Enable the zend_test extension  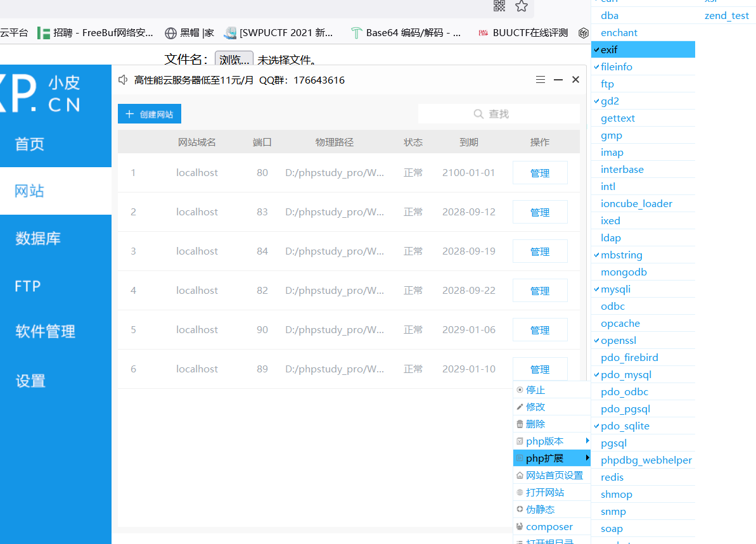tap(727, 15)
